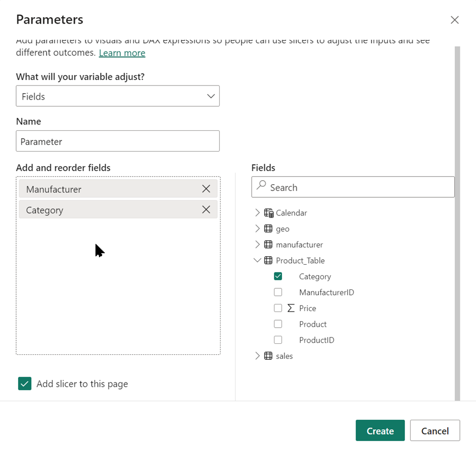The image size is (476, 456).
Task: Expand the manufacturer table node
Action: (x=257, y=245)
